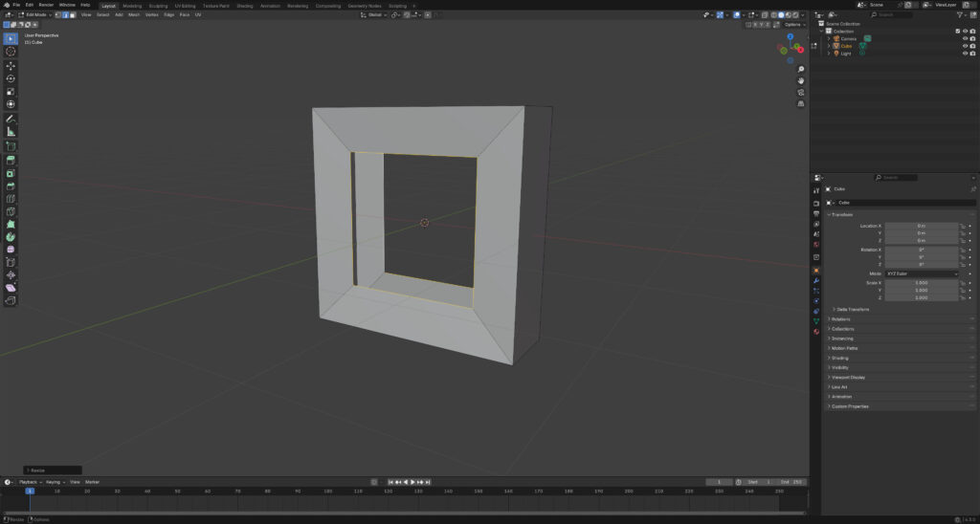Expand the Viewport Display panel
The width and height of the screenshot is (980, 524).
[x=851, y=377]
